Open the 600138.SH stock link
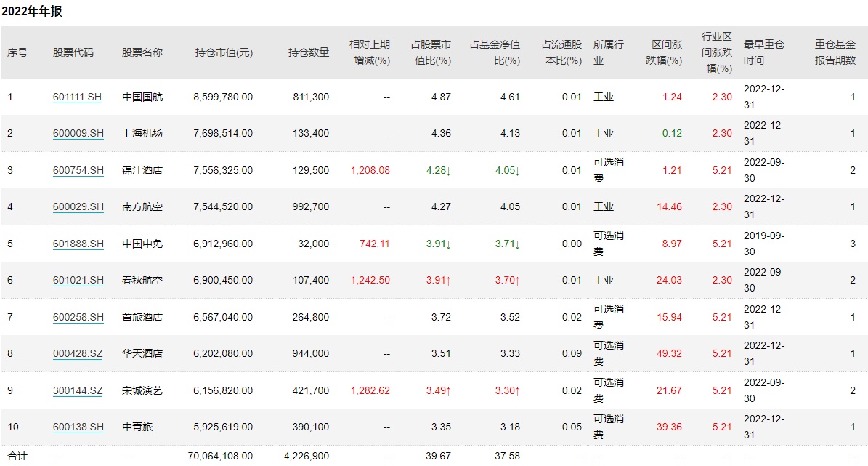868x466 pixels. coord(78,427)
